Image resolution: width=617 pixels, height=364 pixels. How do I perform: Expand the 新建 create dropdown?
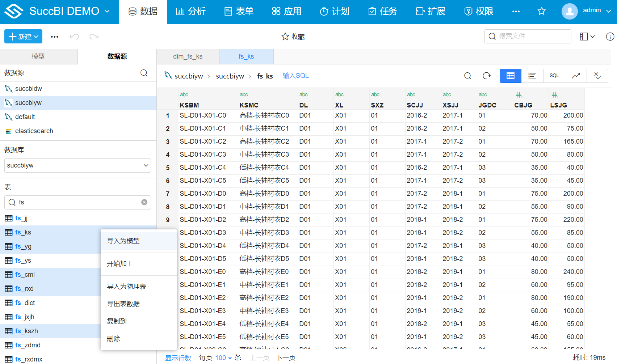point(23,36)
